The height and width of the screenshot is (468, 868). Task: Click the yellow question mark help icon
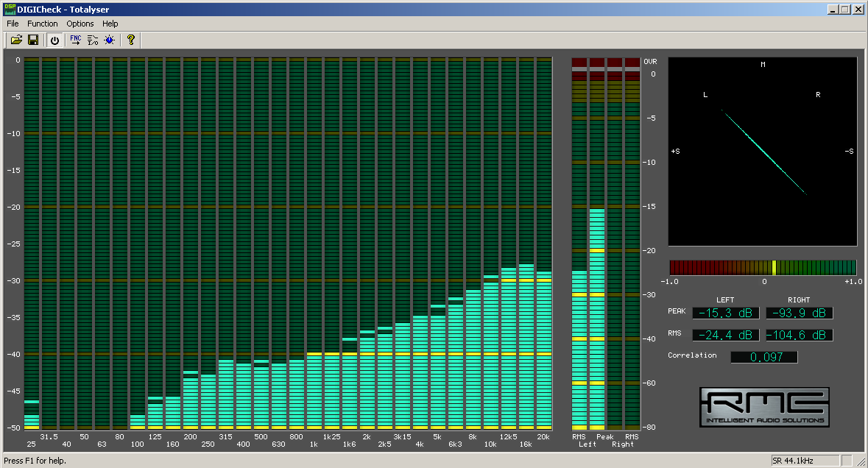coord(131,40)
